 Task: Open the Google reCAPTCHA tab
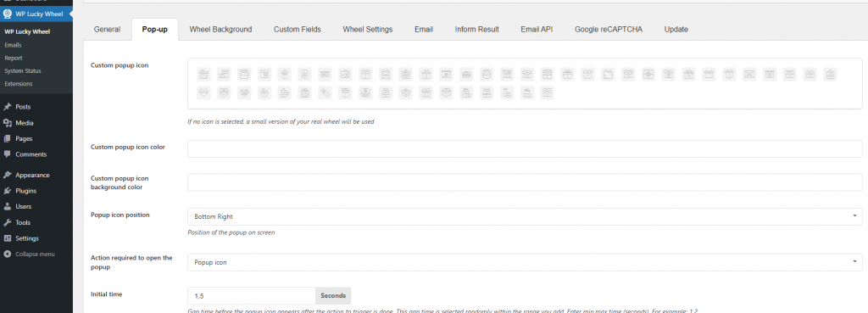pyautogui.click(x=609, y=30)
